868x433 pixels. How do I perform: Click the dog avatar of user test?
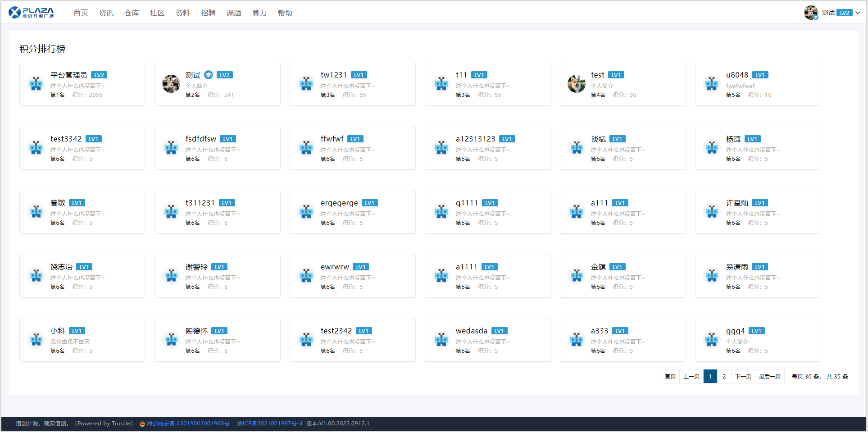tap(577, 84)
